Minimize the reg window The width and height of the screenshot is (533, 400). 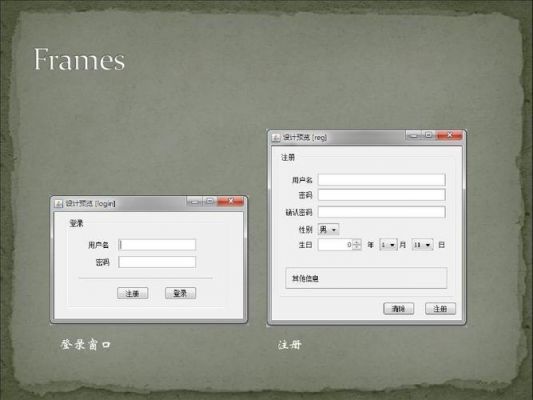point(414,135)
